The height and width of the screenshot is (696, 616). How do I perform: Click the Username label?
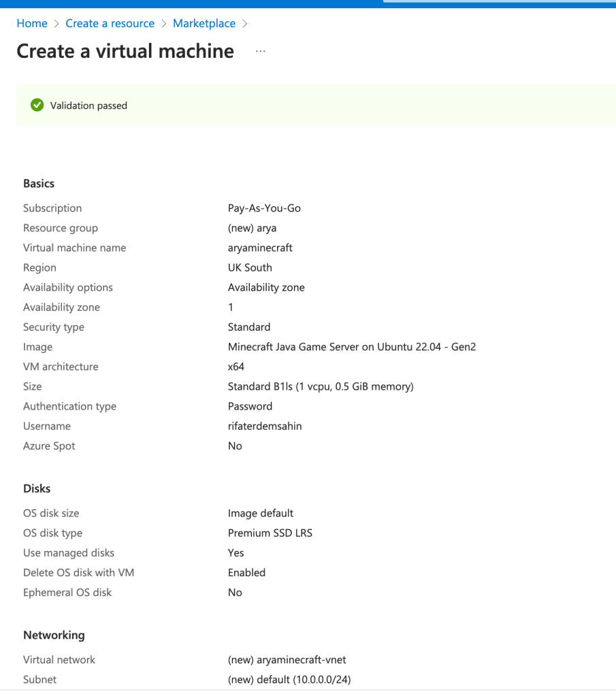point(47,426)
